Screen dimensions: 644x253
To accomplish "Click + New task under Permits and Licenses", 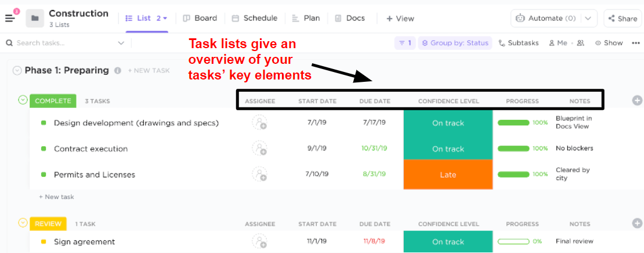I will pyautogui.click(x=56, y=197).
